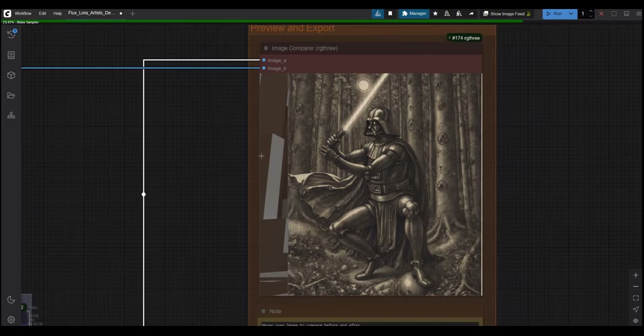The height and width of the screenshot is (336, 644).
Task: Click the ComfyUI logo icon
Action: click(x=7, y=14)
